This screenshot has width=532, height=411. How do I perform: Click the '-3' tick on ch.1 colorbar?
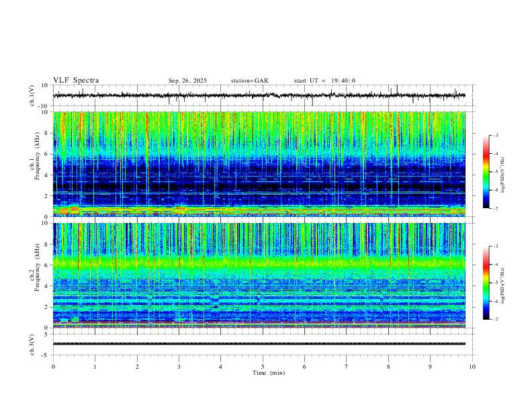(496, 135)
